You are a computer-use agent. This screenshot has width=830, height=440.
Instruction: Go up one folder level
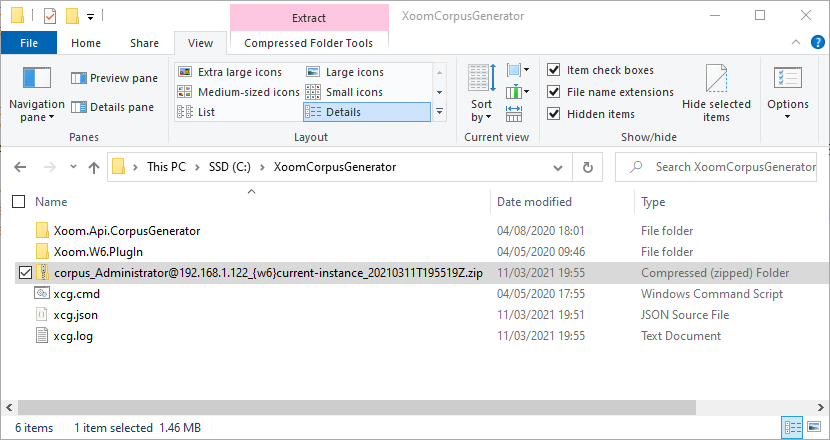[94, 168]
